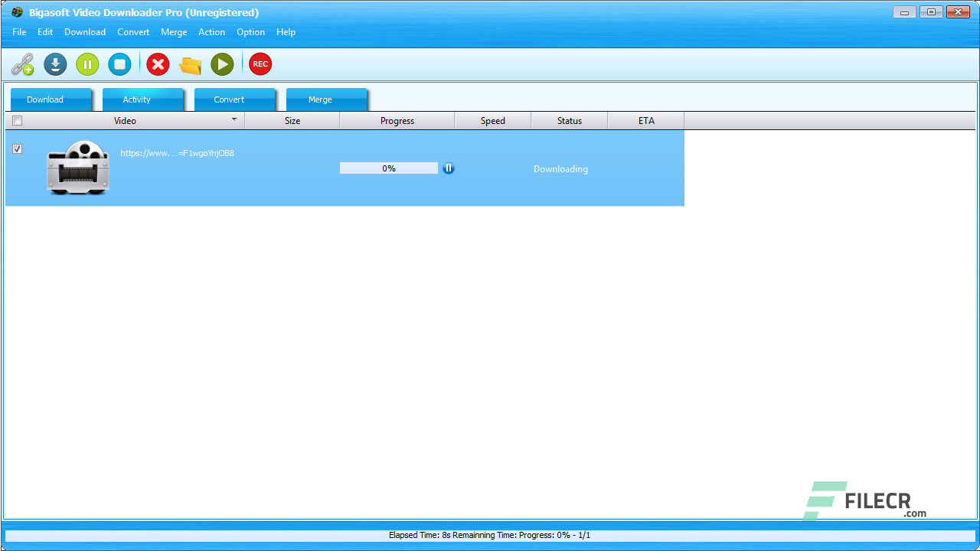The width and height of the screenshot is (980, 551).
Task: Click the add URL link icon
Action: click(23, 64)
